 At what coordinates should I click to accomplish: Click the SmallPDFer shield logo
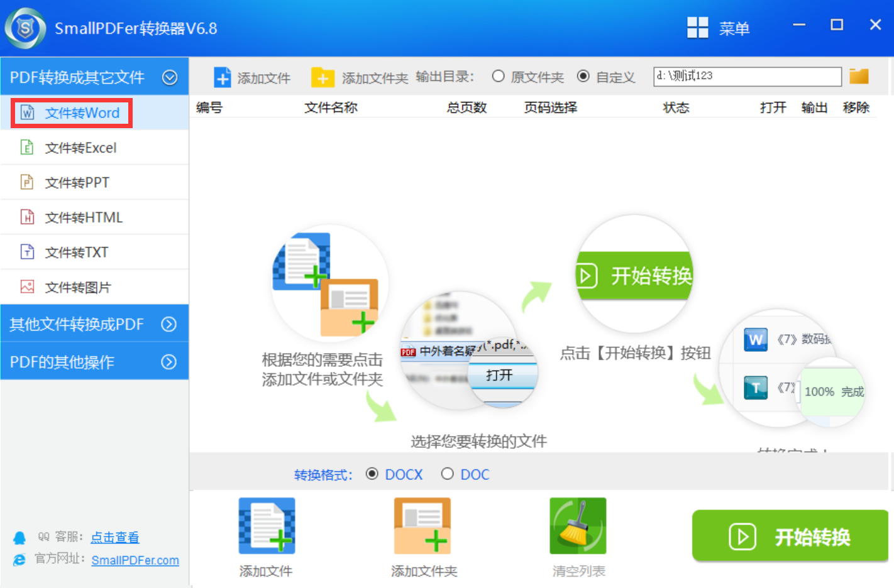[x=25, y=28]
